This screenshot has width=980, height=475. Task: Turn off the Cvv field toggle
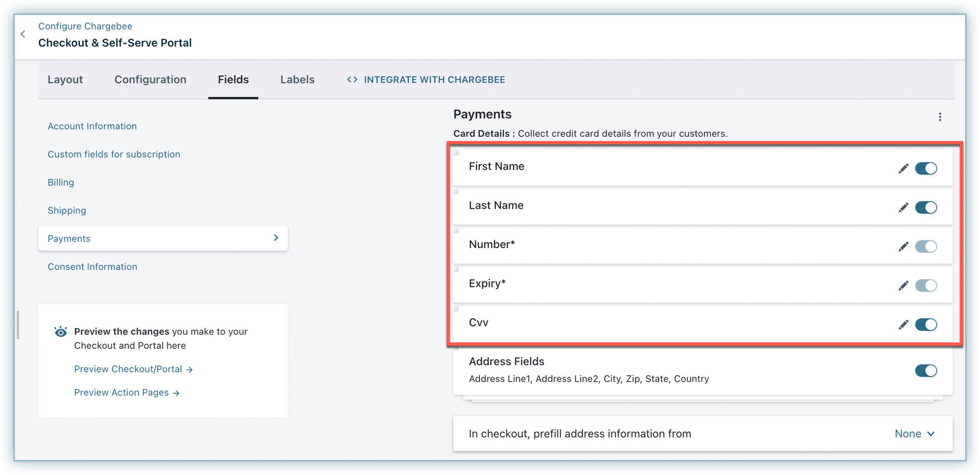pyautogui.click(x=926, y=325)
